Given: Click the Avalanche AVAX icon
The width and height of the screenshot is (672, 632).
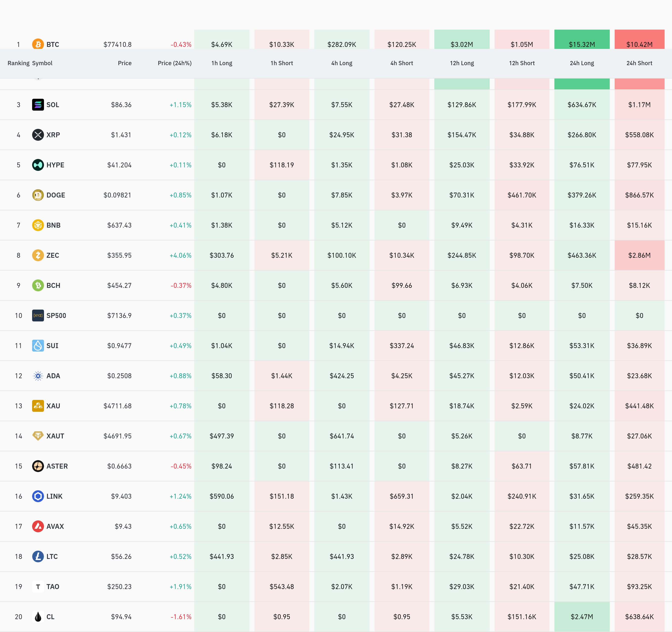Looking at the screenshot, I should click(38, 526).
